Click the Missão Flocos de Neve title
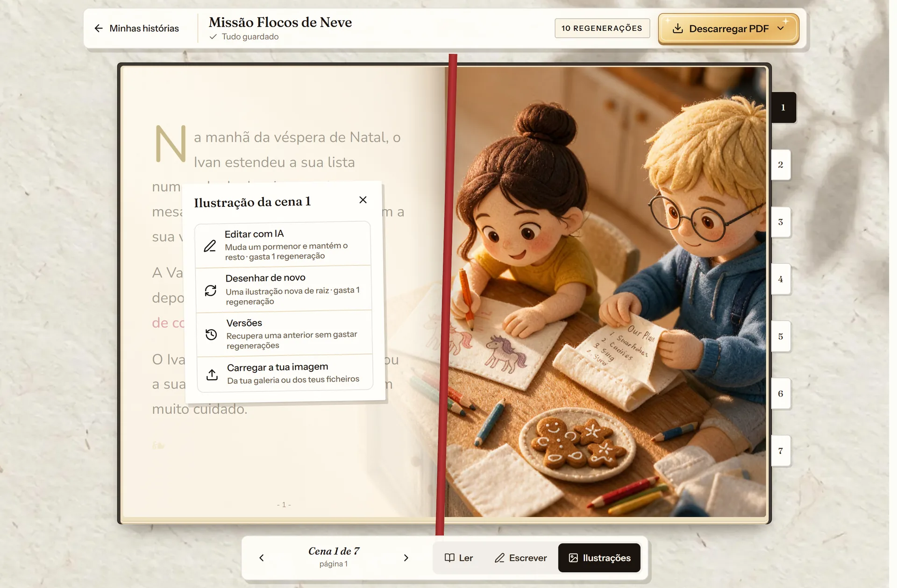This screenshot has height=588, width=897. (280, 22)
